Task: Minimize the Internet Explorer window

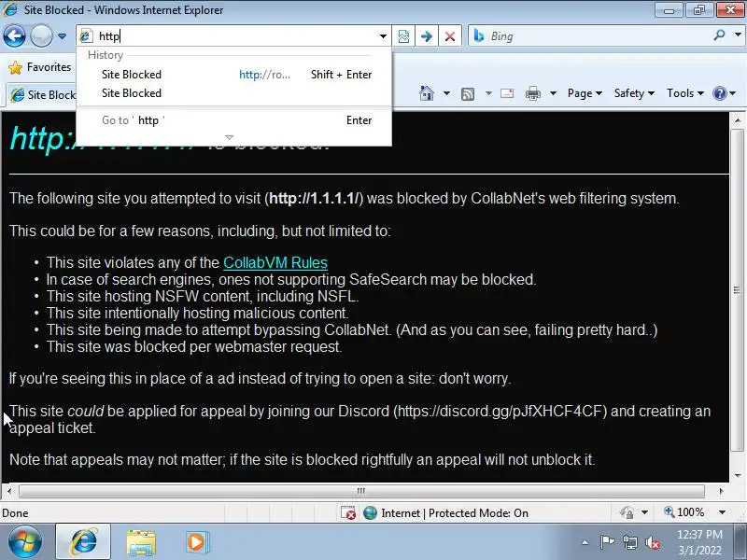Action: tap(669, 10)
